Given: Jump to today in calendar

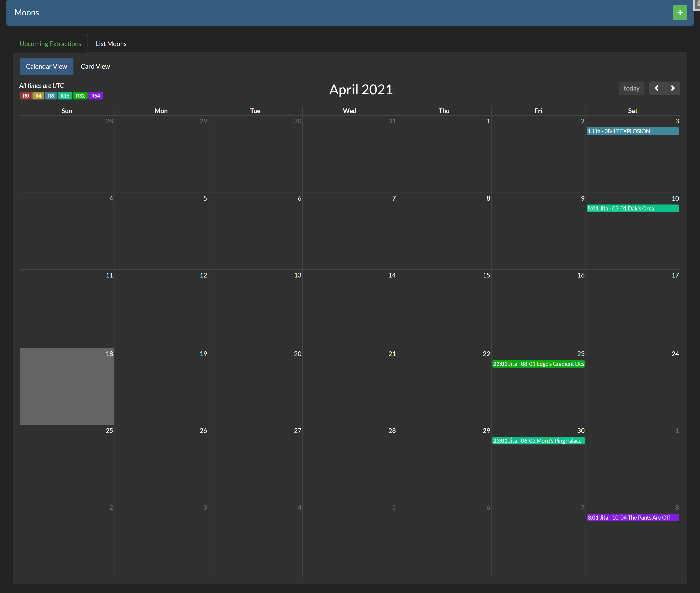Looking at the screenshot, I should tap(631, 88).
